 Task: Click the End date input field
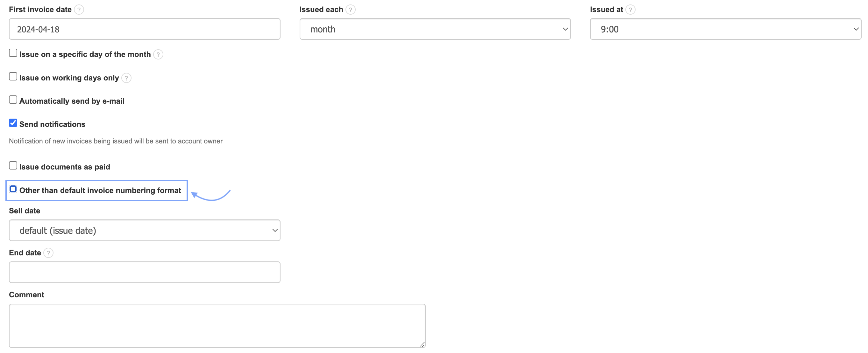coord(145,272)
